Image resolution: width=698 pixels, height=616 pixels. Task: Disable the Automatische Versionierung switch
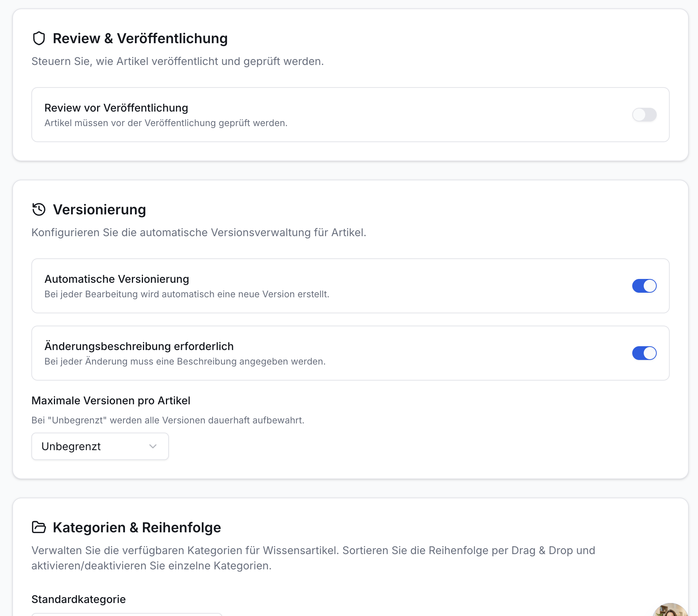pos(644,286)
